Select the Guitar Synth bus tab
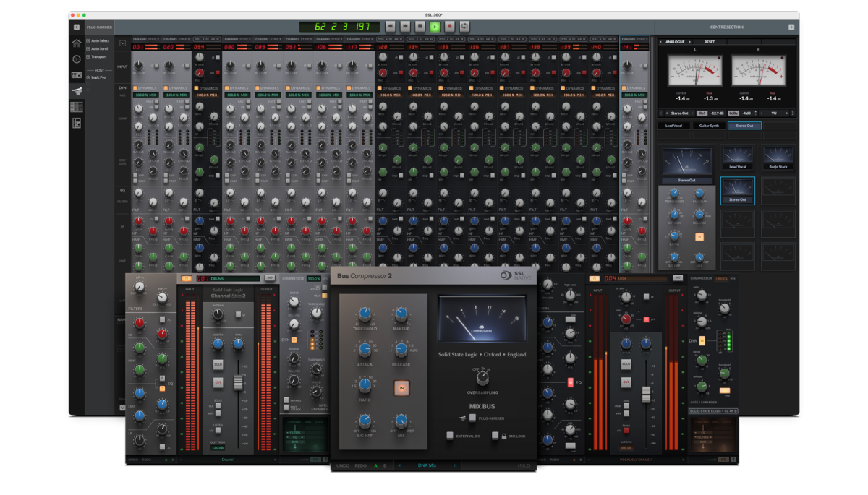The height and width of the screenshot is (495, 868). point(709,126)
